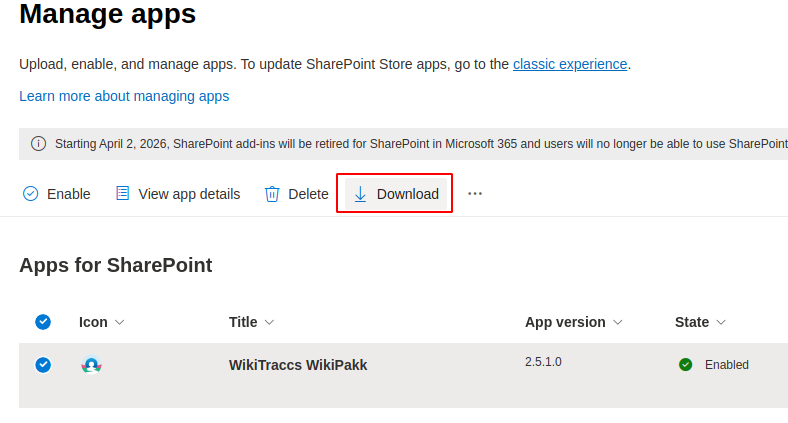Viewport: 788px width, 423px height.
Task: Click the app version 2.5.1.0 cell
Action: coord(543,362)
